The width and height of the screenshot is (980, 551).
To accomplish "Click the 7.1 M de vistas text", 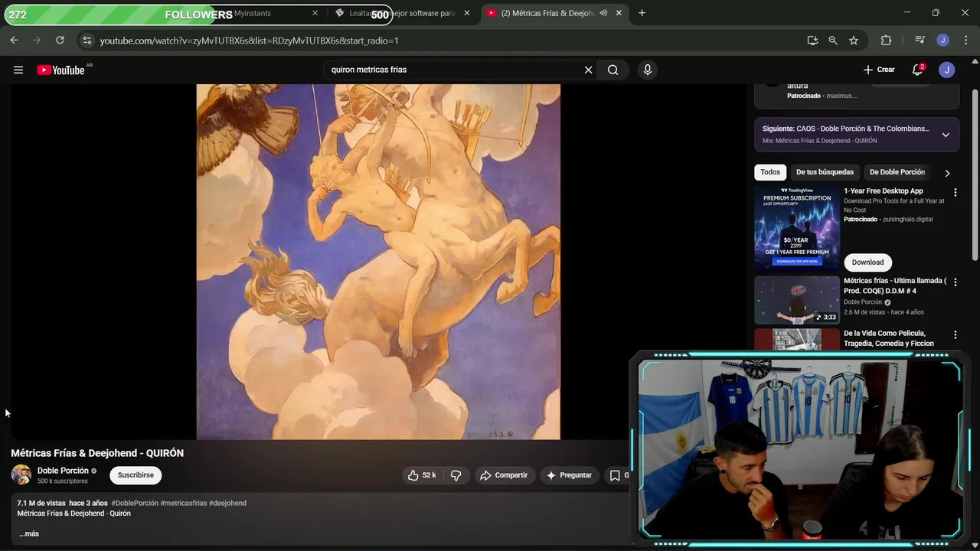I will (x=41, y=503).
